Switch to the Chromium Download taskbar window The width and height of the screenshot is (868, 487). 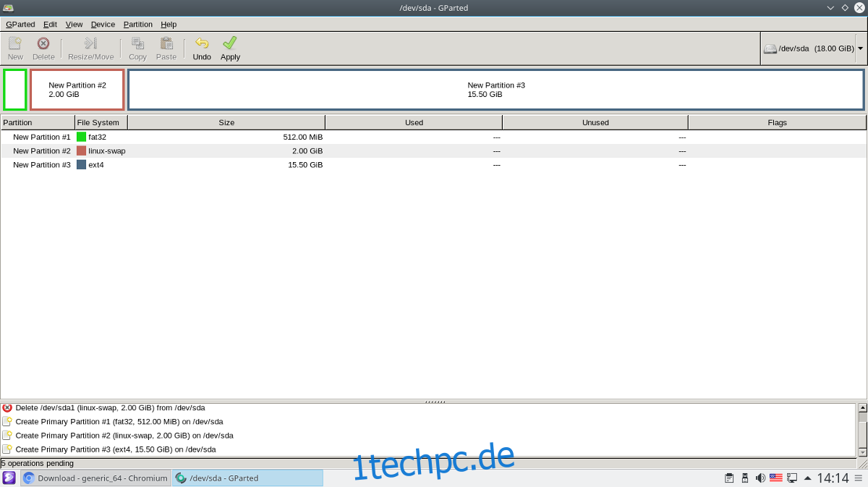coord(95,478)
